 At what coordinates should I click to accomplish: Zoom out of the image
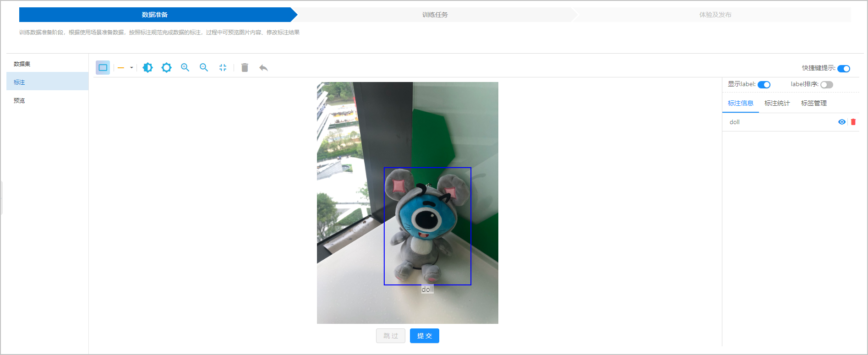point(204,68)
